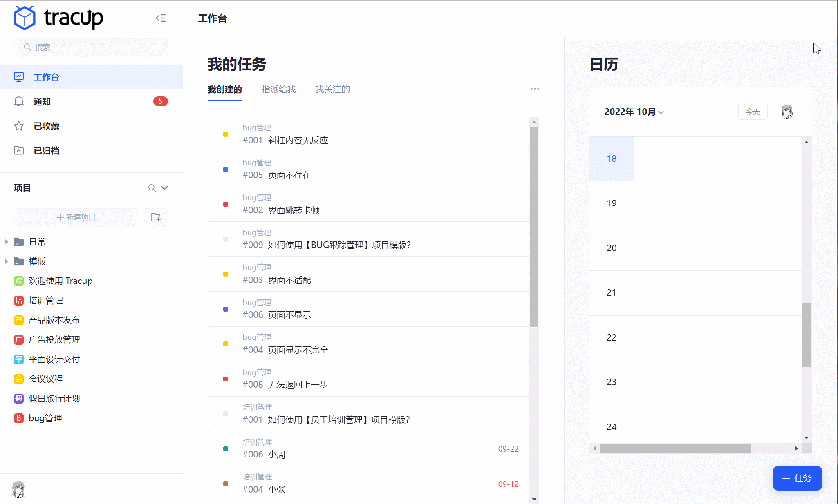The width and height of the screenshot is (838, 504).
Task: Click the blue add 任务 button
Action: 797,478
